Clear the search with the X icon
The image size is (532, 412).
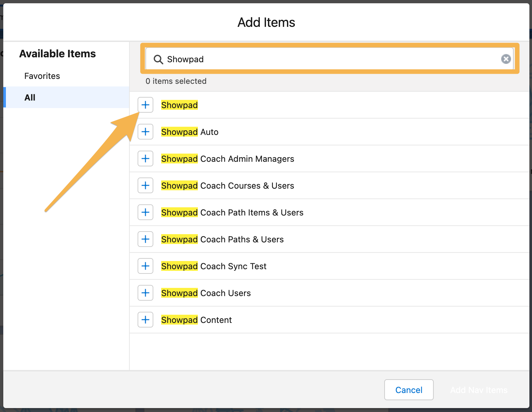tap(506, 59)
